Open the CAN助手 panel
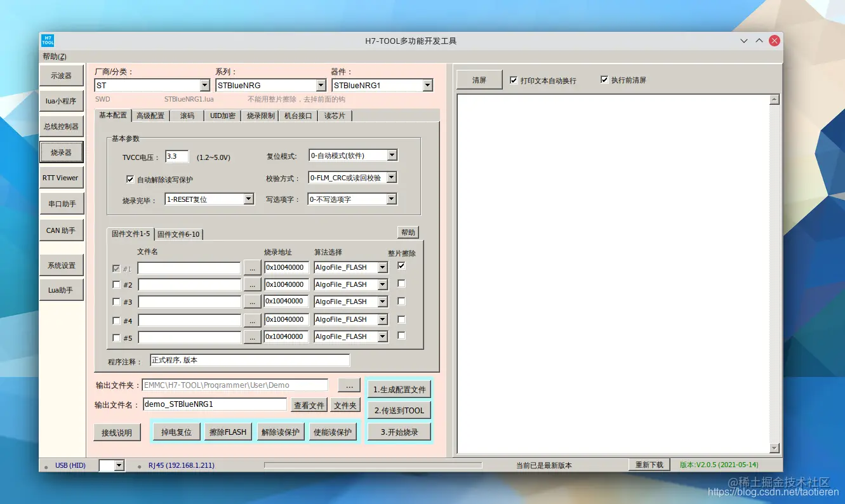The image size is (845, 504). click(62, 230)
